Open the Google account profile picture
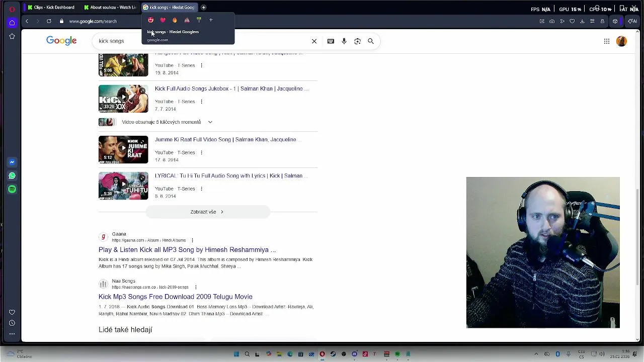This screenshot has height=362, width=644. click(x=621, y=41)
